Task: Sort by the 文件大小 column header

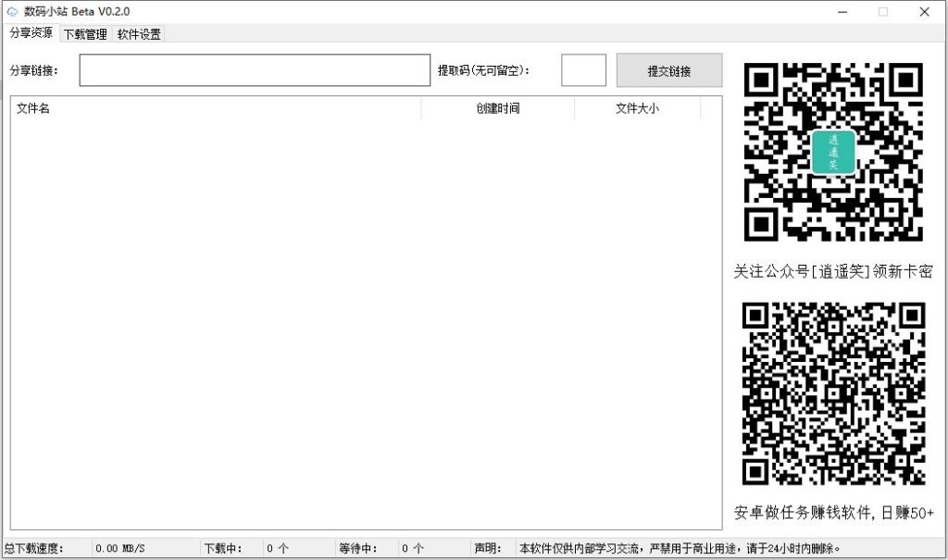Action: 637,108
